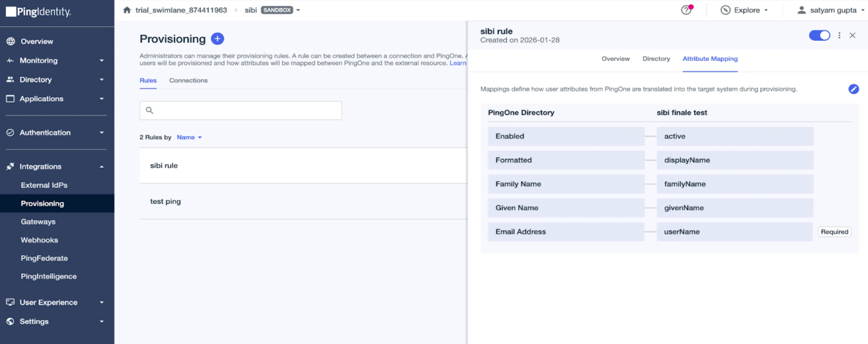This screenshot has width=868, height=344.
Task: Click the home icon in breadcrumb
Action: click(x=127, y=10)
